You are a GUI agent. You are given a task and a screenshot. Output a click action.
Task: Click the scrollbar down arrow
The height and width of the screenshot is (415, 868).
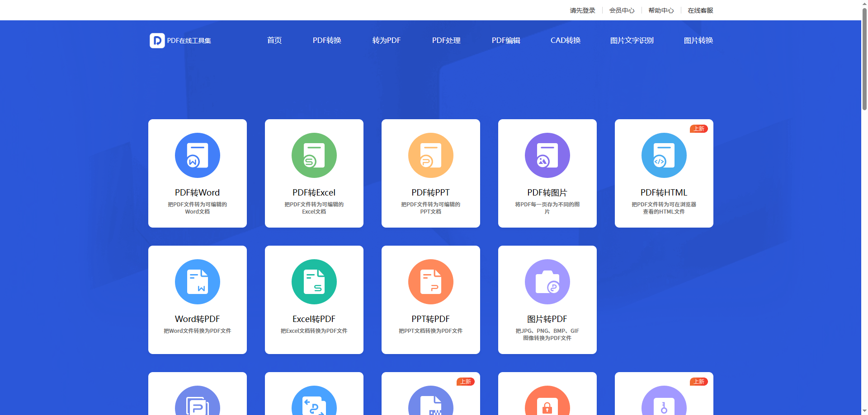pos(864,411)
